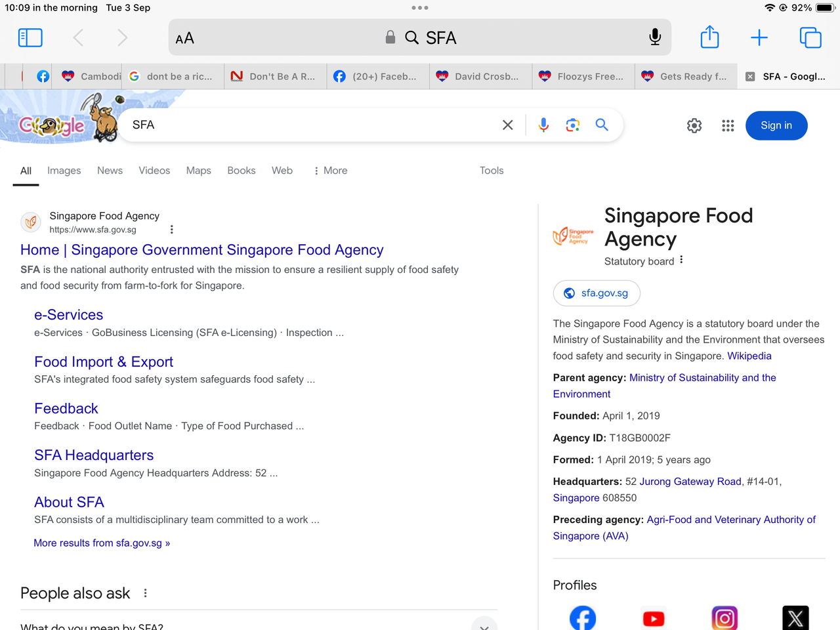Viewport: 840px width, 630px height.
Task: Switch to Floozys Free... tab
Action: click(583, 76)
